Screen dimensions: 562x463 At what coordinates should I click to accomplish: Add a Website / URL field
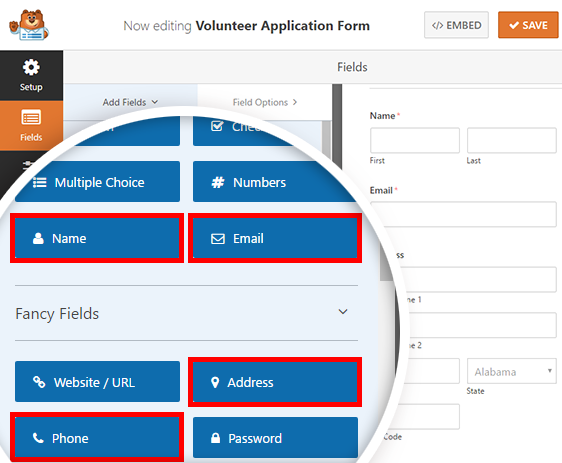[x=97, y=382]
